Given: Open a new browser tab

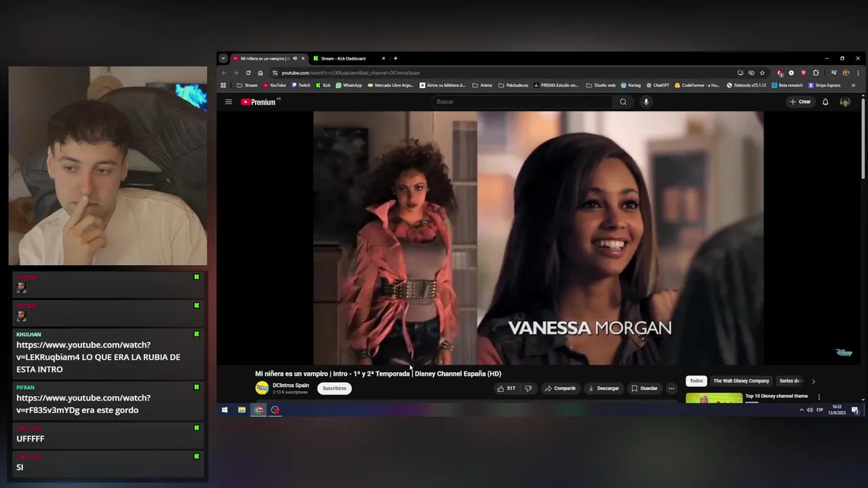Looking at the screenshot, I should (x=395, y=58).
